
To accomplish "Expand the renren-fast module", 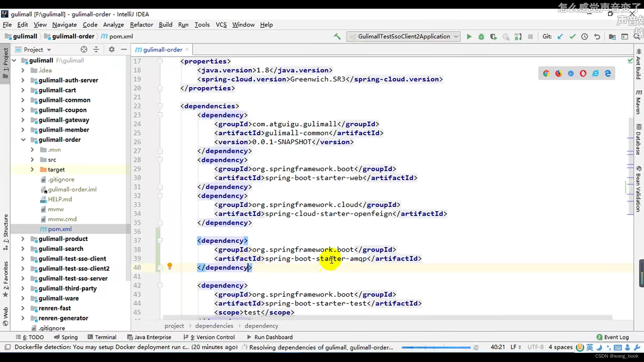I will pos(23,308).
